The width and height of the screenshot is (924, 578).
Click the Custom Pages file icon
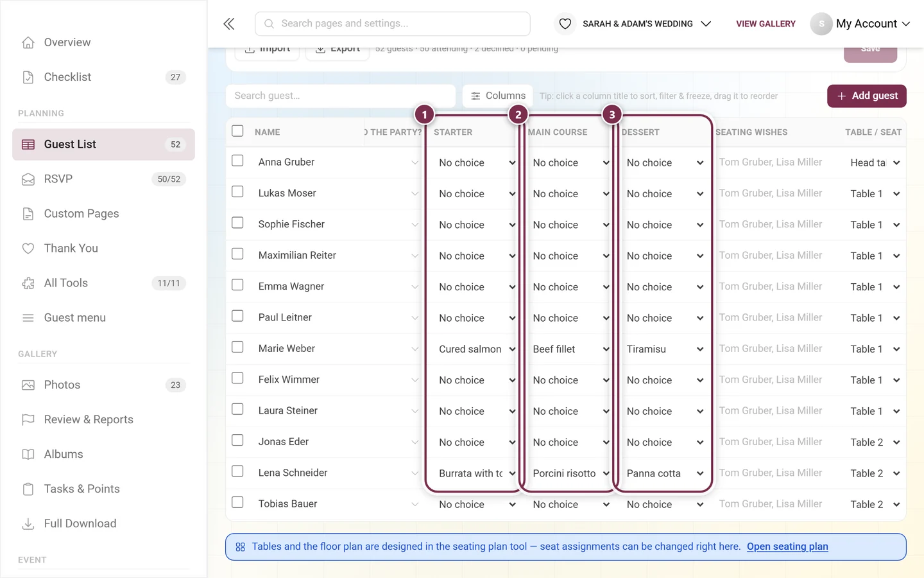(x=28, y=214)
